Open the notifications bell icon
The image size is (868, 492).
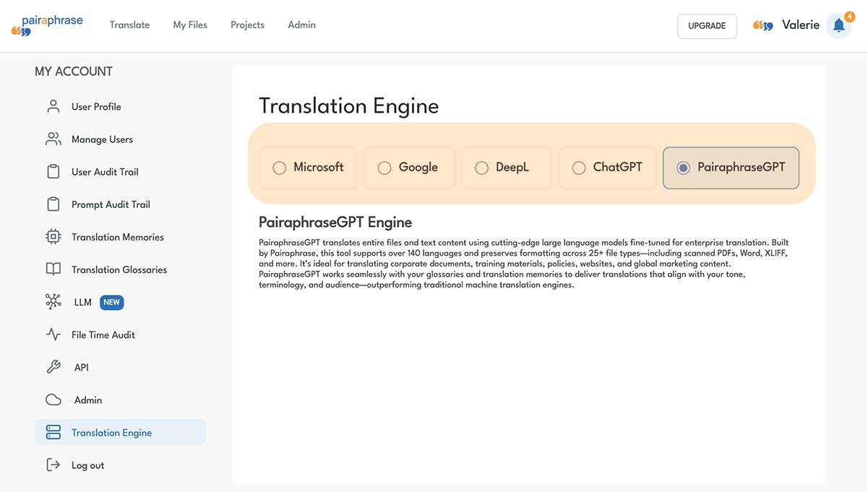click(838, 26)
